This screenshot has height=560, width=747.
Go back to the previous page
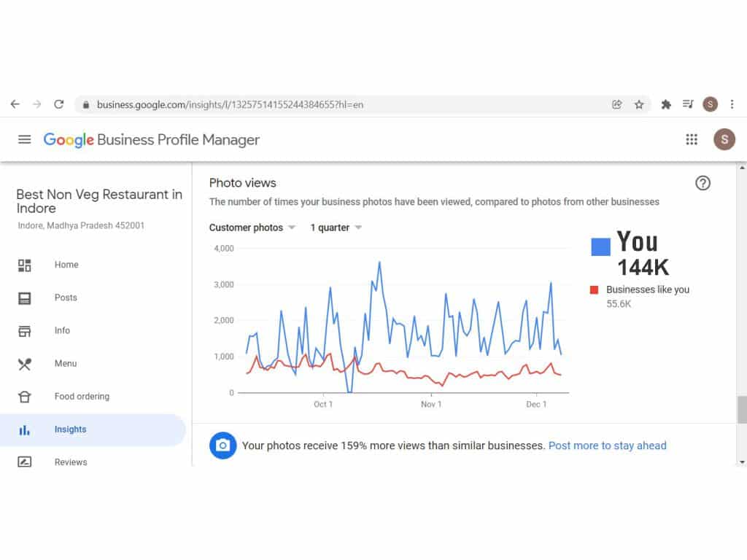pos(15,104)
